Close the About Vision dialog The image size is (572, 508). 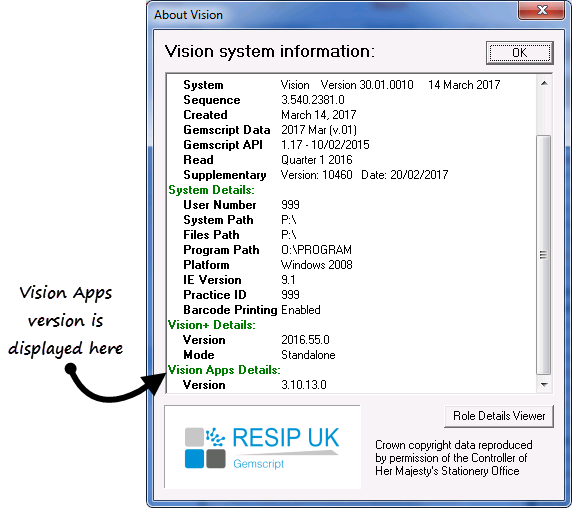pos(542,10)
